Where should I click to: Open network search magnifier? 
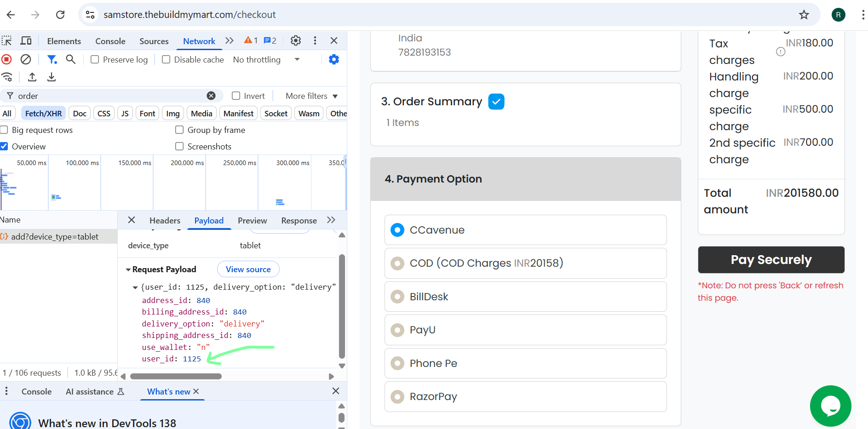click(x=71, y=59)
